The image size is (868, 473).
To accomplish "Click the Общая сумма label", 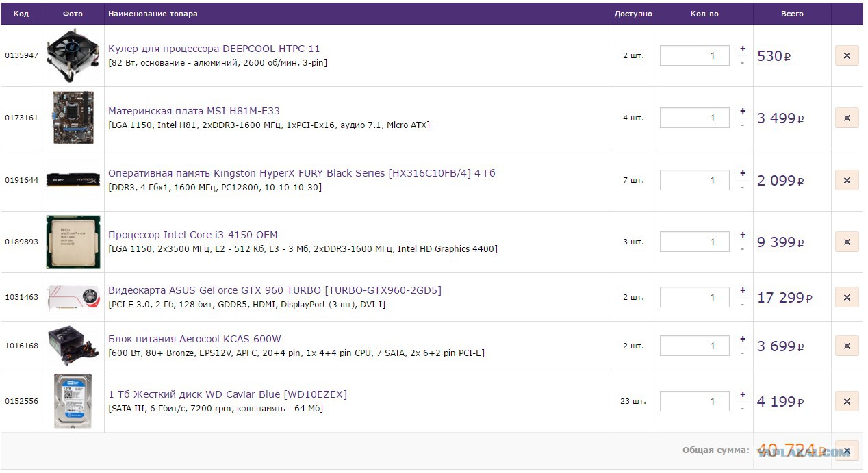I will pos(715,450).
